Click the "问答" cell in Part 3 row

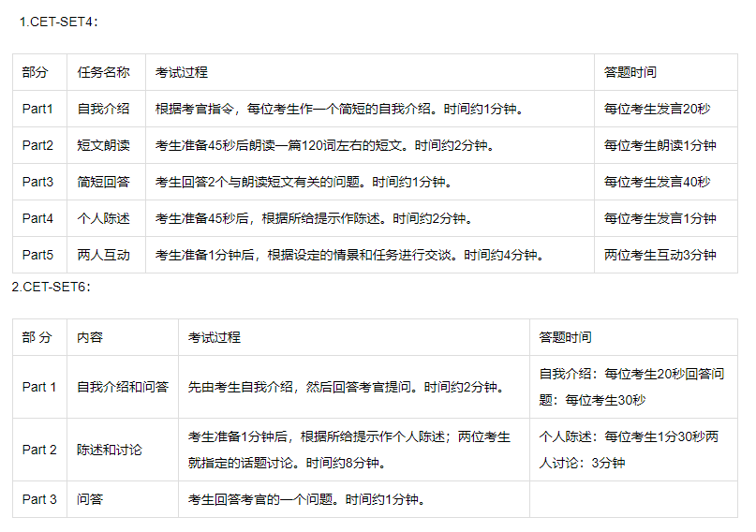(90, 499)
